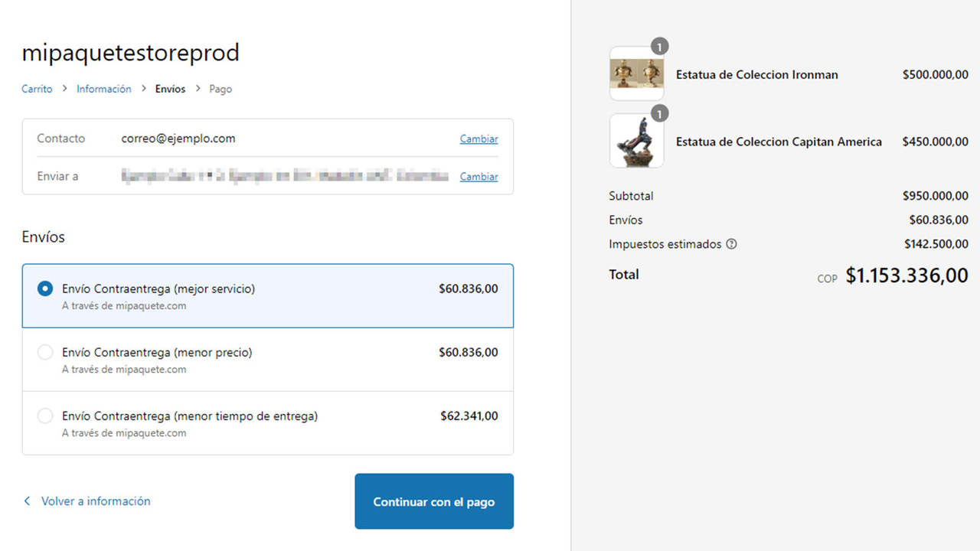View the Capitan America statue thumbnail

636,141
